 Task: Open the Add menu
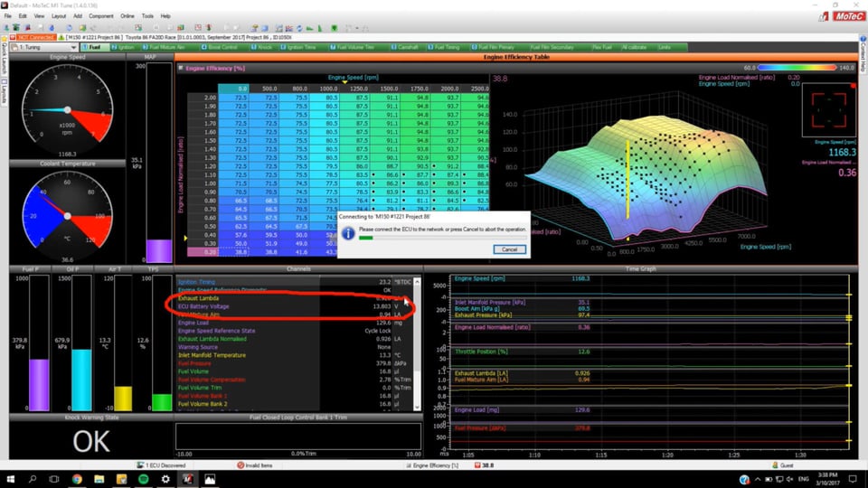coord(78,16)
